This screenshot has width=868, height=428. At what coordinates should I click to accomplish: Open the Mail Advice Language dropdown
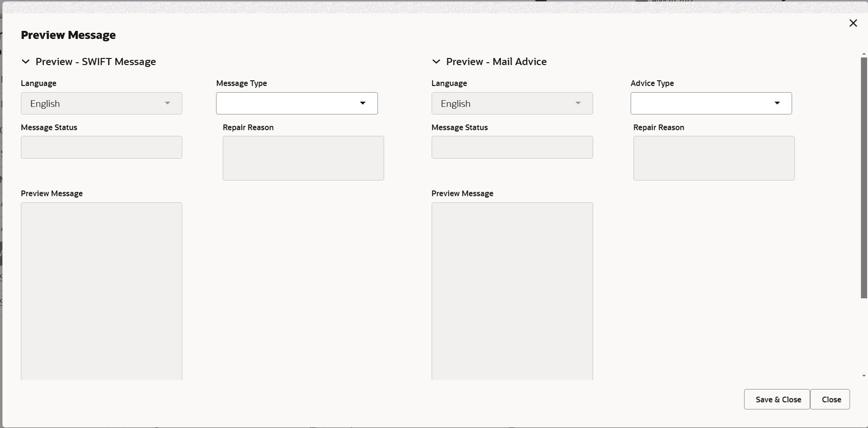[x=512, y=104]
